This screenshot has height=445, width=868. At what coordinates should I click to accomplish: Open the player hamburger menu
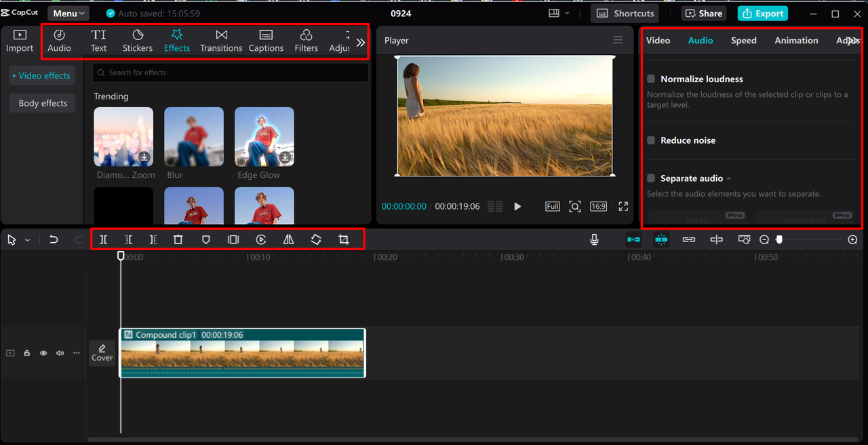pos(617,40)
